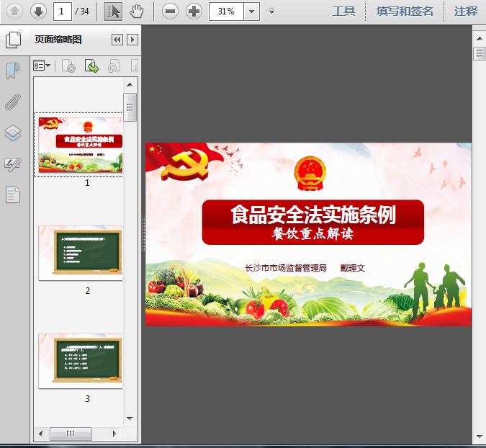Click the page number input field

click(63, 12)
